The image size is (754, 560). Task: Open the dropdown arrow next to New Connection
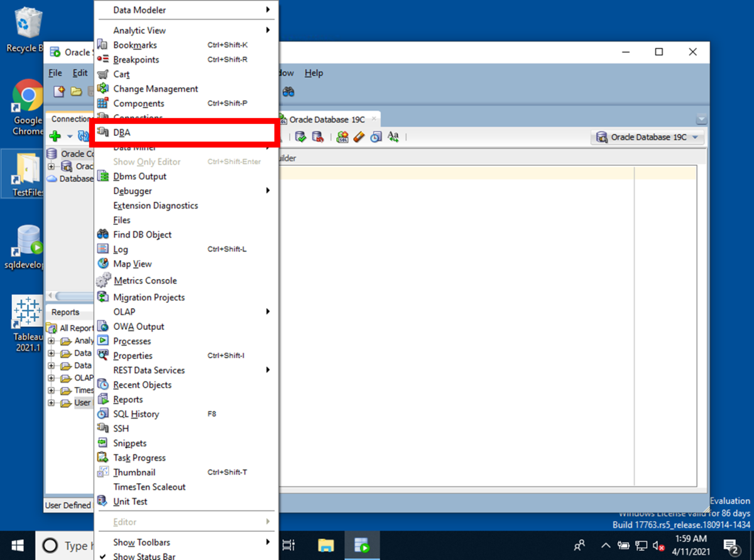(69, 136)
